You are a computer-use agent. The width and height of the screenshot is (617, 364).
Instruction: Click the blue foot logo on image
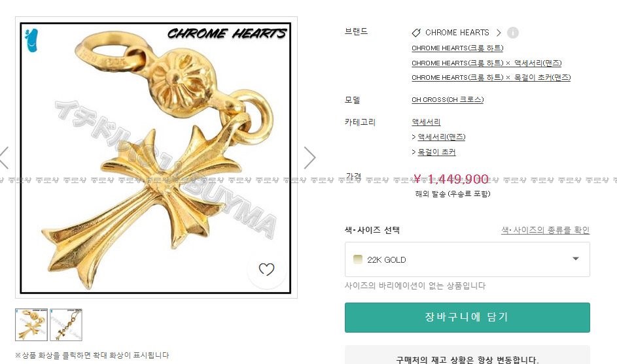[x=31, y=40]
